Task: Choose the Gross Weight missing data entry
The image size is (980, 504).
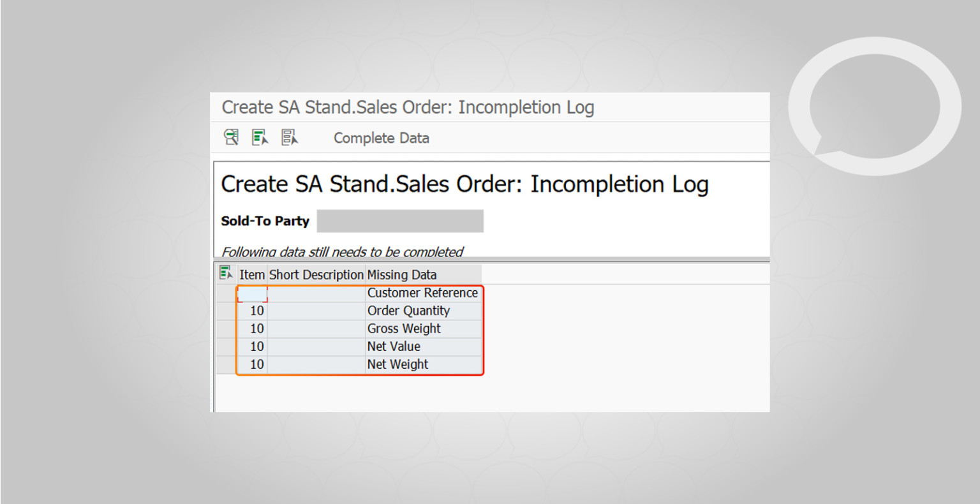Action: [404, 329]
